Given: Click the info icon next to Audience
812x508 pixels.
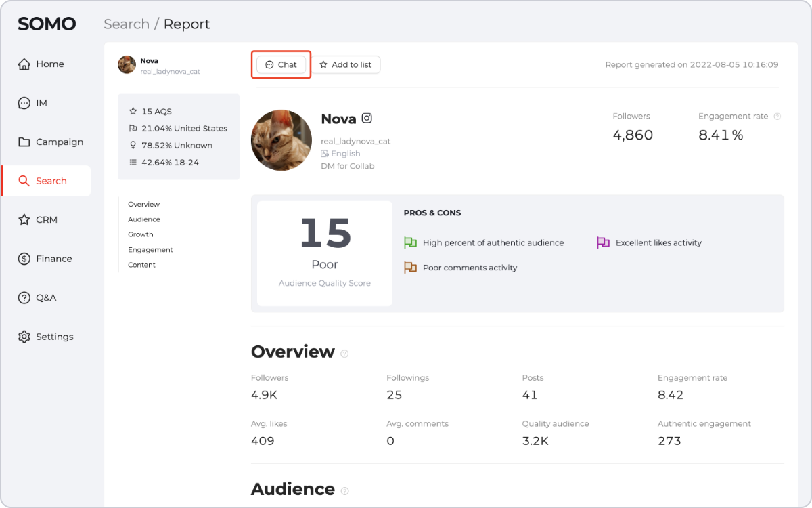Looking at the screenshot, I should pyautogui.click(x=344, y=491).
